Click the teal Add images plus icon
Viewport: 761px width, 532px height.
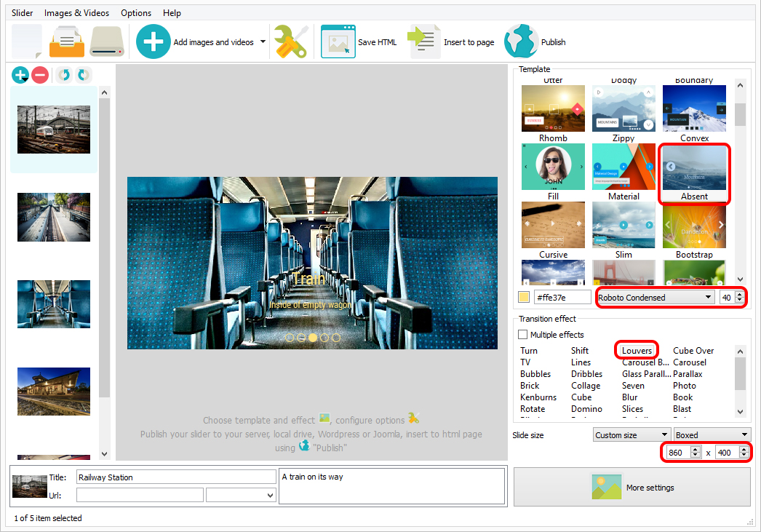[x=154, y=41]
